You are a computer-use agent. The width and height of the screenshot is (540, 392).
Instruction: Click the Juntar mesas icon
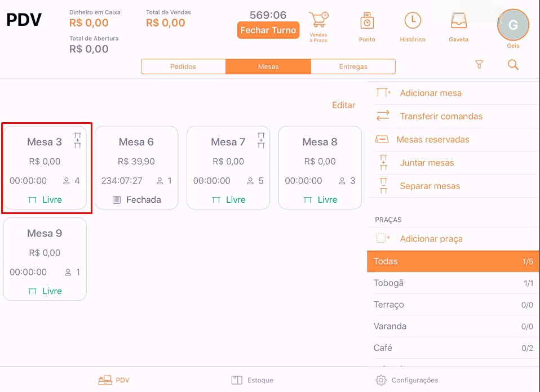(383, 162)
